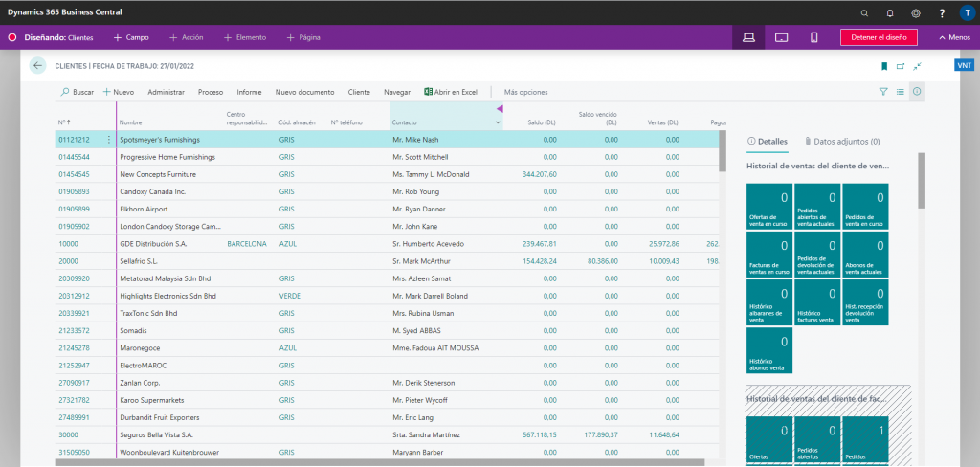Open the Navegar menu

tap(397, 92)
